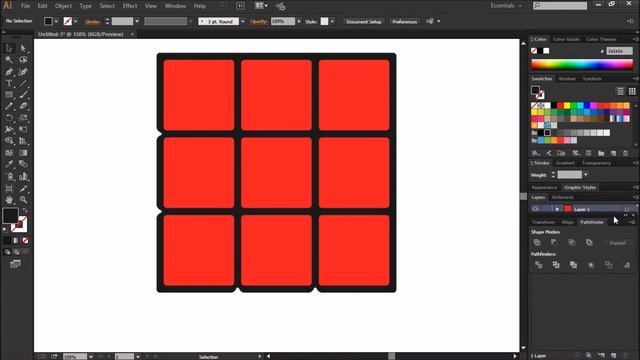Select the Gradient tool
The height and width of the screenshot is (360, 640).
click(x=23, y=153)
